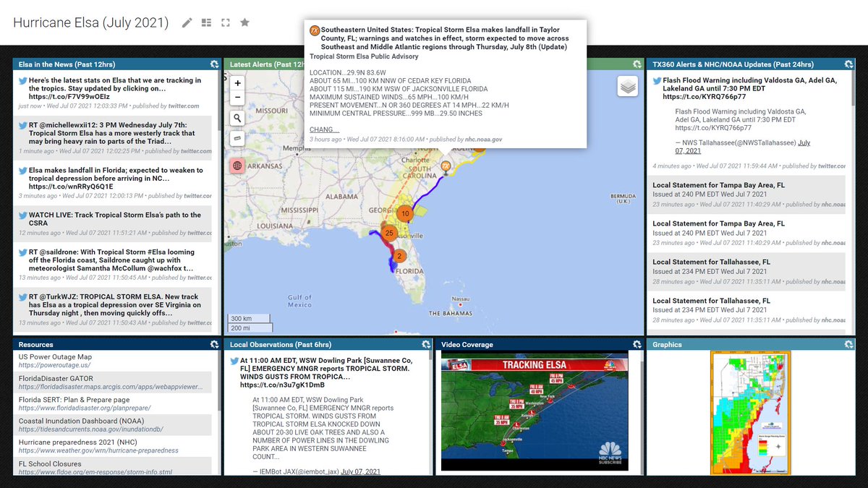This screenshot has width=868, height=488.
Task: Click the 'Hurricane Elsa (July 2021)' dashboard title
Action: coord(91,22)
